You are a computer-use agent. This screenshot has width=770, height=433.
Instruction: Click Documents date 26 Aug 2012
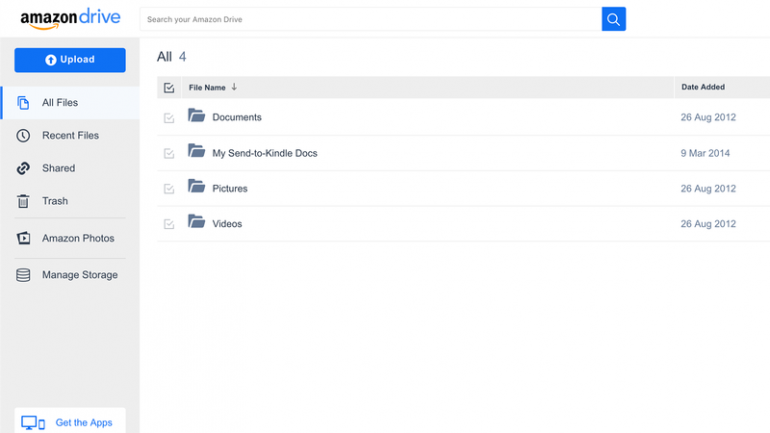pos(708,117)
